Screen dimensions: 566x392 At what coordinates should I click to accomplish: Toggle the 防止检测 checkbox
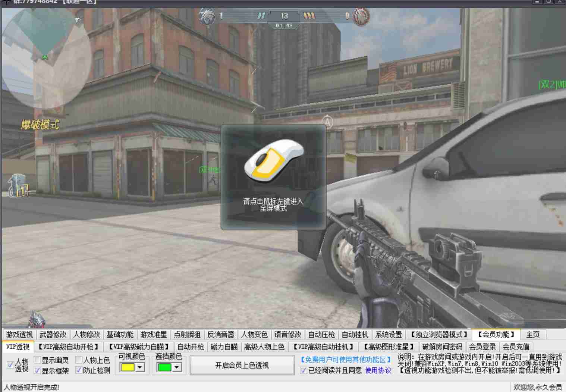pyautogui.click(x=79, y=370)
